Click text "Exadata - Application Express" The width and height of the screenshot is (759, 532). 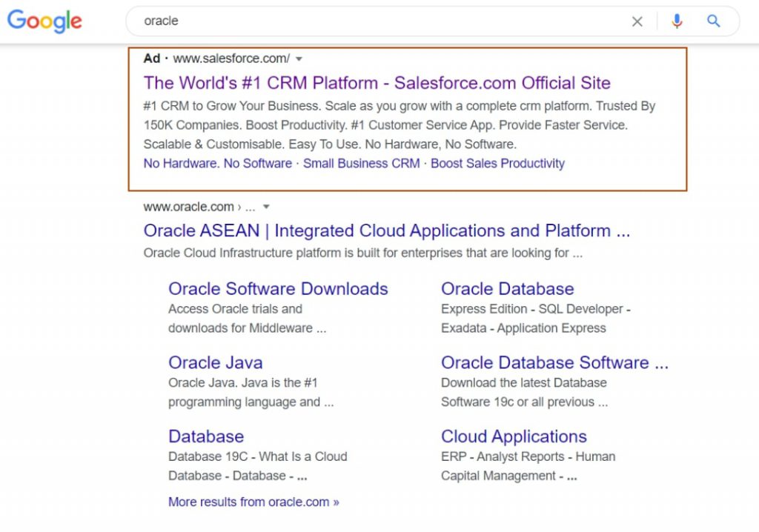(x=523, y=328)
